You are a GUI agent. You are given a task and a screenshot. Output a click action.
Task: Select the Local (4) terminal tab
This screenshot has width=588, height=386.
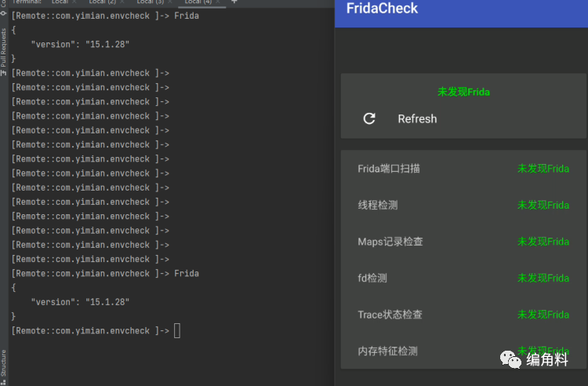point(198,2)
